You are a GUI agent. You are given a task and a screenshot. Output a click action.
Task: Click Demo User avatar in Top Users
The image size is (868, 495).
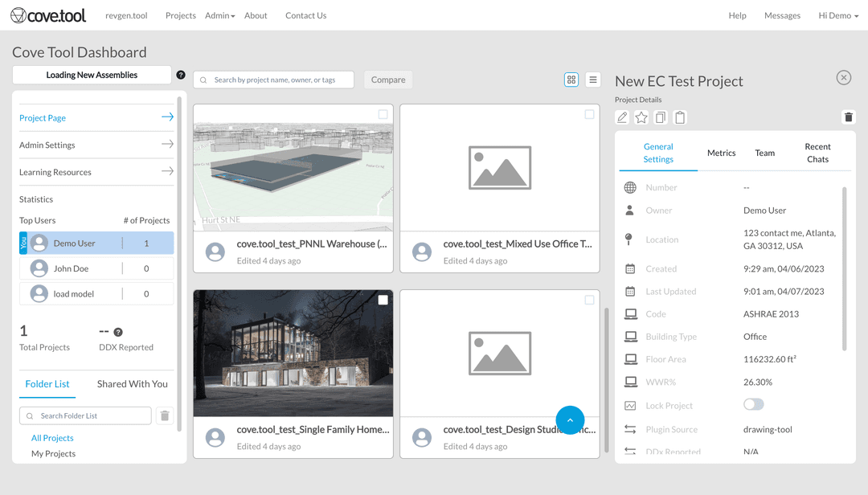click(x=39, y=243)
